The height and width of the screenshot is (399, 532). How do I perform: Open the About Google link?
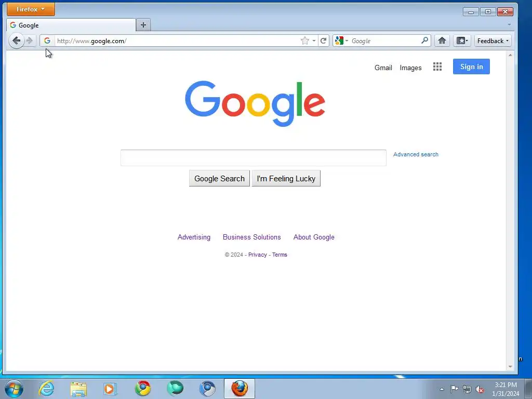coord(314,237)
